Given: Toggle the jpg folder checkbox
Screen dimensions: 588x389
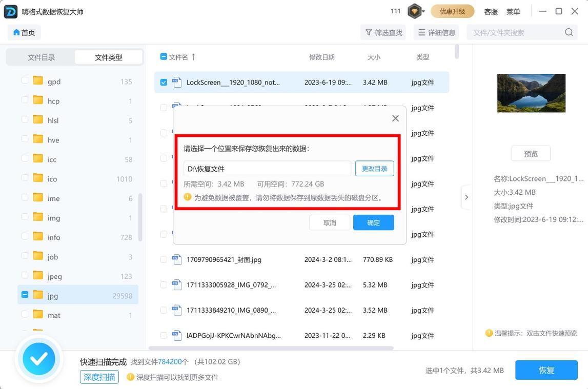Looking at the screenshot, I should (24, 295).
